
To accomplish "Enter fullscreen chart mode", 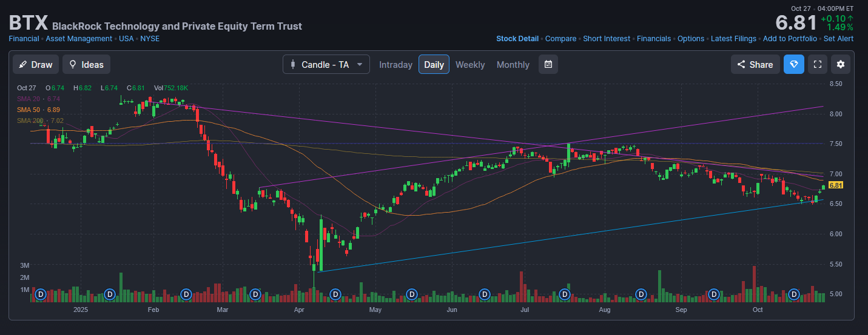I will coord(817,64).
